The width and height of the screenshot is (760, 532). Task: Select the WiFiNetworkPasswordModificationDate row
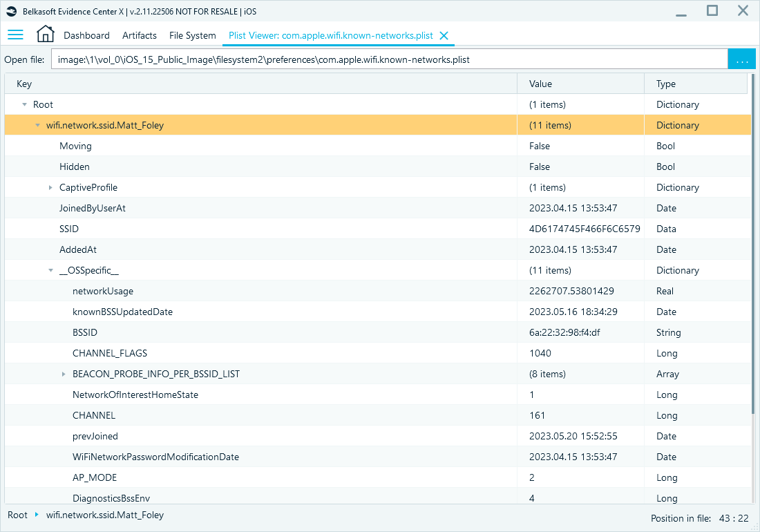click(x=377, y=457)
